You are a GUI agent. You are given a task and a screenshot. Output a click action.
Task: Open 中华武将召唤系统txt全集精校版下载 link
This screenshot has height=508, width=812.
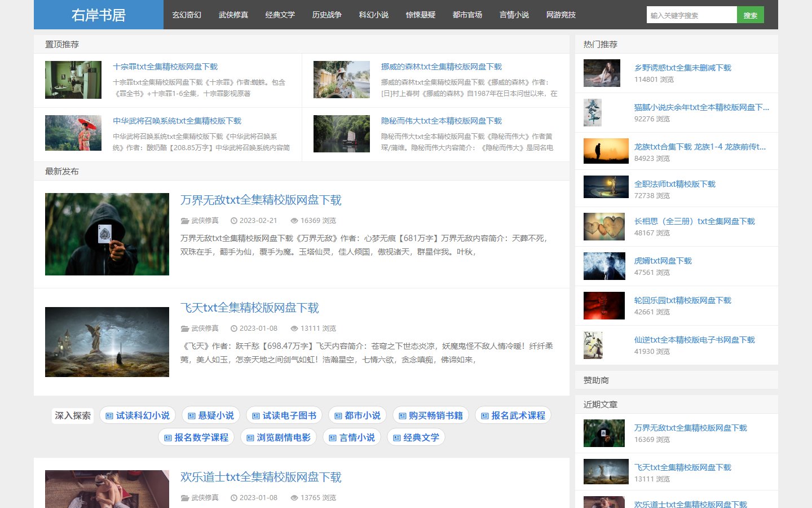click(177, 121)
